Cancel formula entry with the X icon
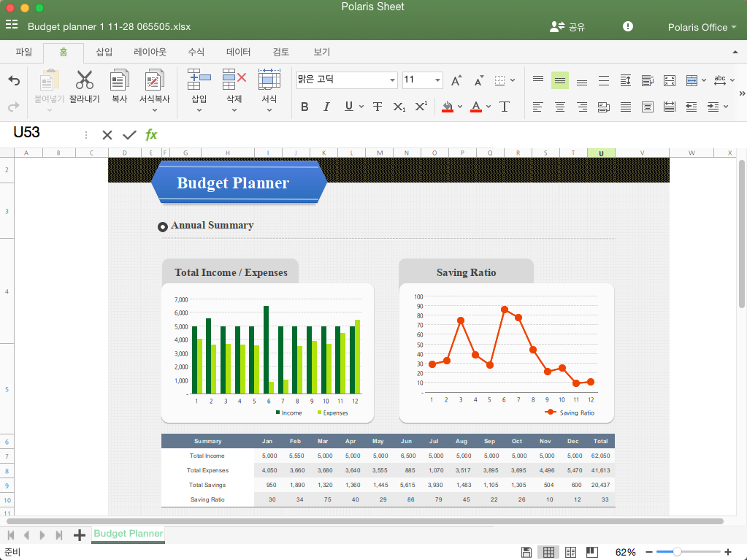The image size is (747, 560). 107,135
